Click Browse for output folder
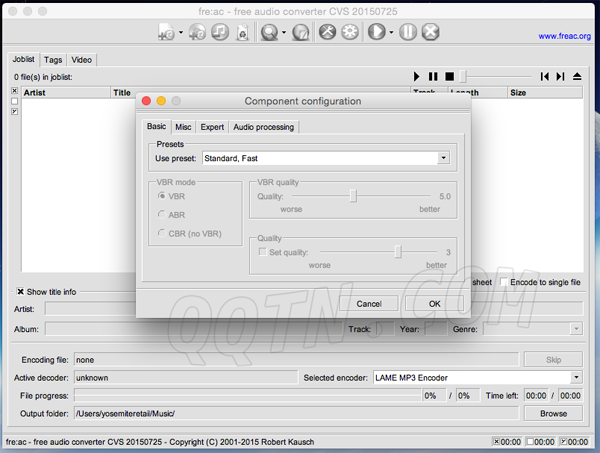This screenshot has height=453, width=600. [x=553, y=413]
